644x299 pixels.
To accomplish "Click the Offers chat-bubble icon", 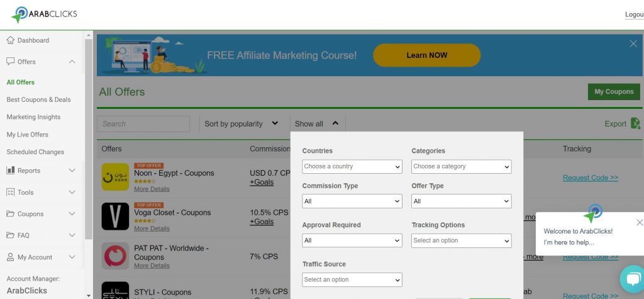I will [x=10, y=61].
